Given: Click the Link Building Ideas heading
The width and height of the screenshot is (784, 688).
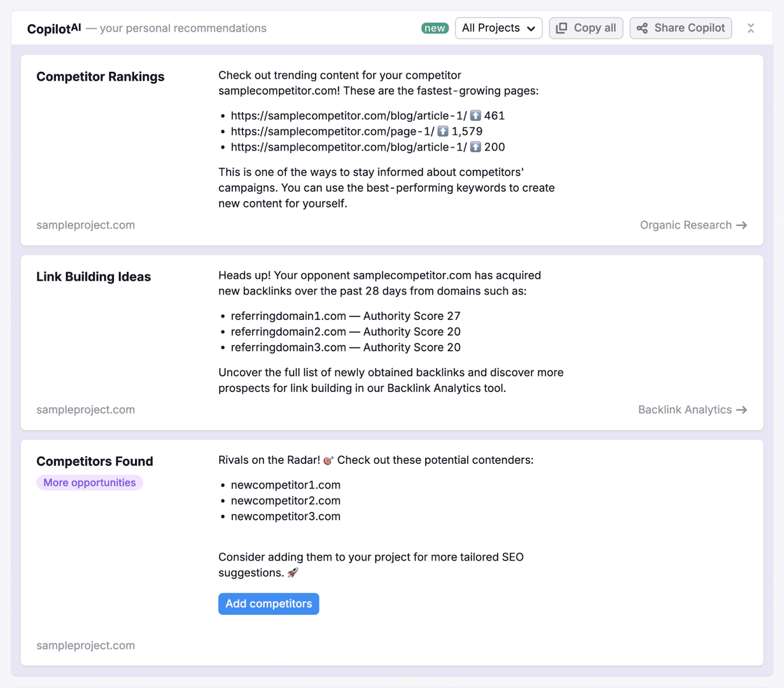Looking at the screenshot, I should pyautogui.click(x=94, y=277).
